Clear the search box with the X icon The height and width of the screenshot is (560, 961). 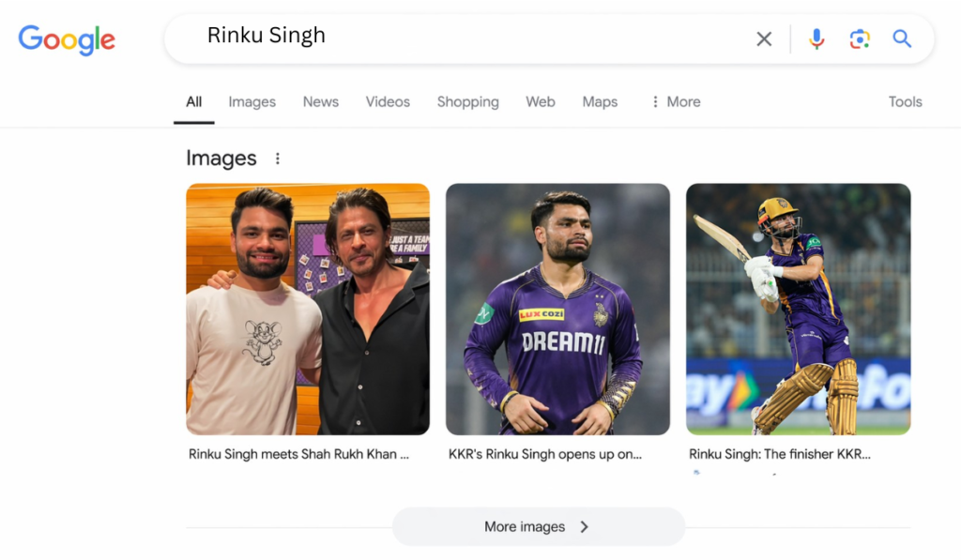[x=763, y=38]
